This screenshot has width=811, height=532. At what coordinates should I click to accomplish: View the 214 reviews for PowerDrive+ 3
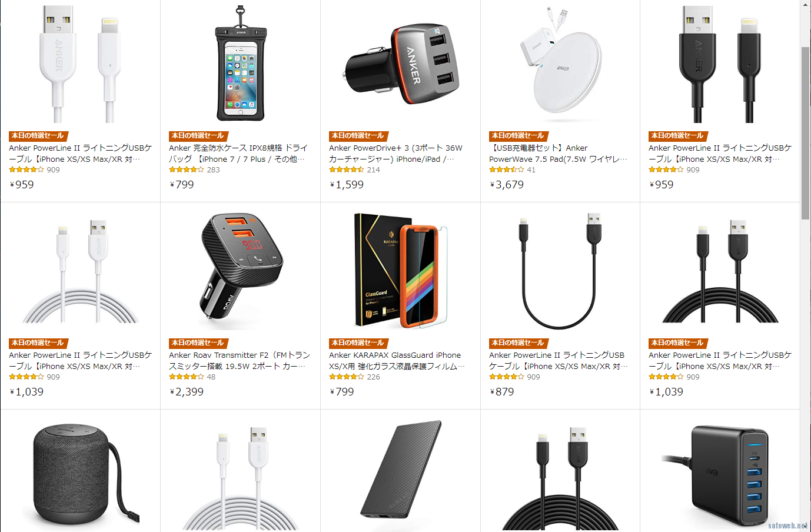pos(373,169)
